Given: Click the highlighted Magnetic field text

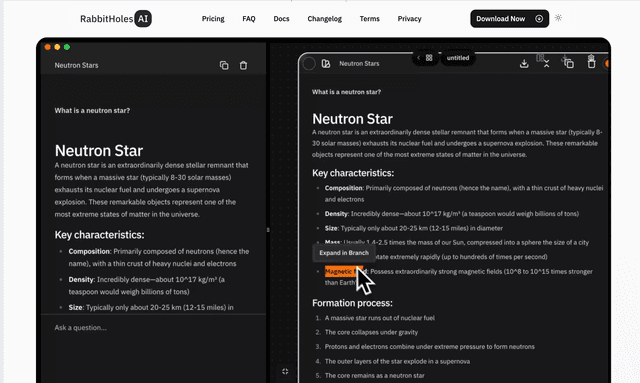Looking at the screenshot, I should (344, 272).
